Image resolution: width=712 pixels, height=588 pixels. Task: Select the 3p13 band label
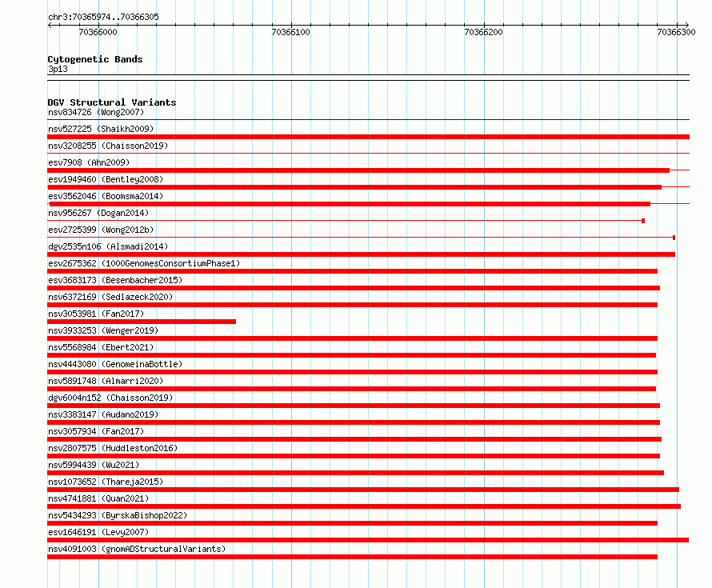58,69
